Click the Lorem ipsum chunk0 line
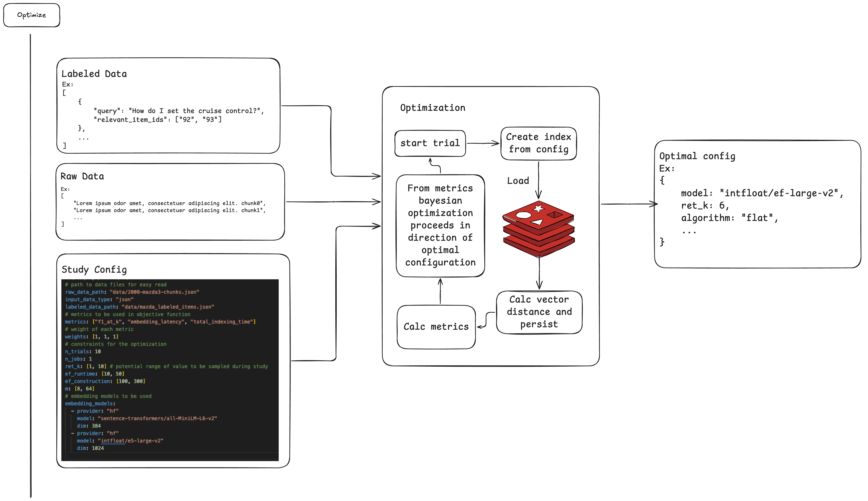Viewport: 868px width, 501px height. pos(170,203)
